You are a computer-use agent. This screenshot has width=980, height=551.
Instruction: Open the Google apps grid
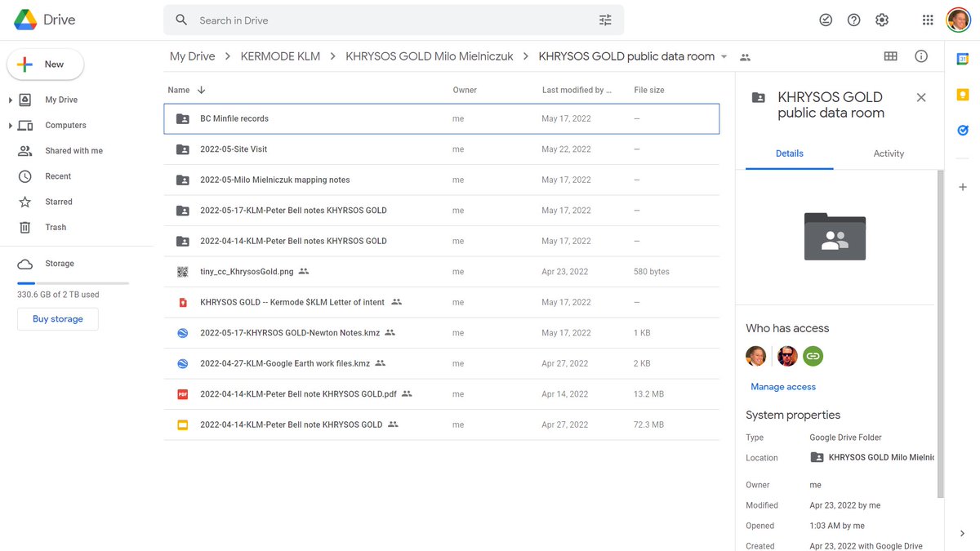pos(928,20)
